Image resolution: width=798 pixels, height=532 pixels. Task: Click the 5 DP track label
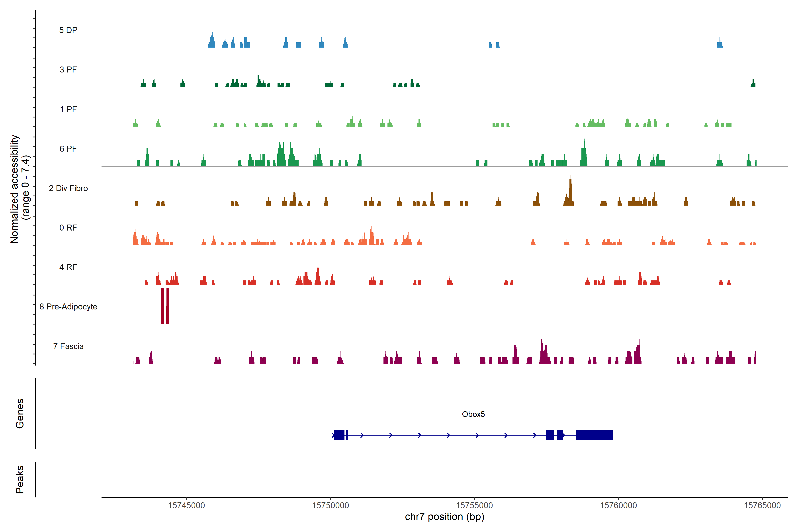68,30
